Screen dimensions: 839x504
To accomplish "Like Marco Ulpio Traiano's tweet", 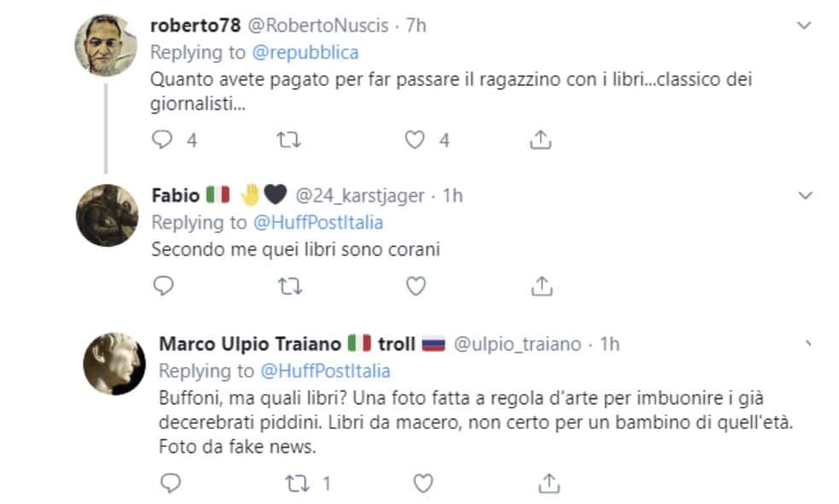I will pyautogui.click(x=423, y=484).
